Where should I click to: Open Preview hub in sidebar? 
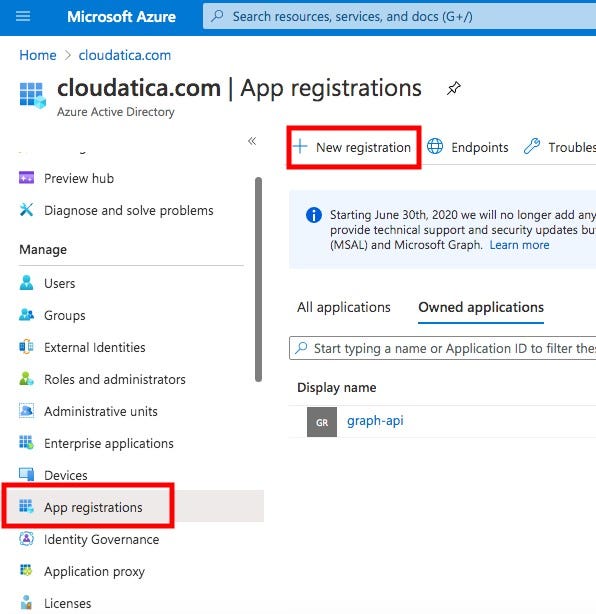tap(79, 179)
